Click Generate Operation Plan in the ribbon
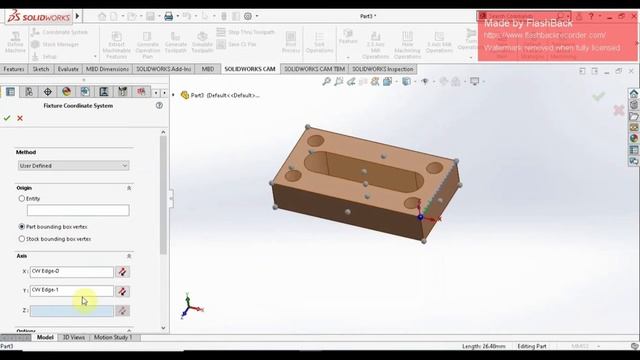 point(147,45)
